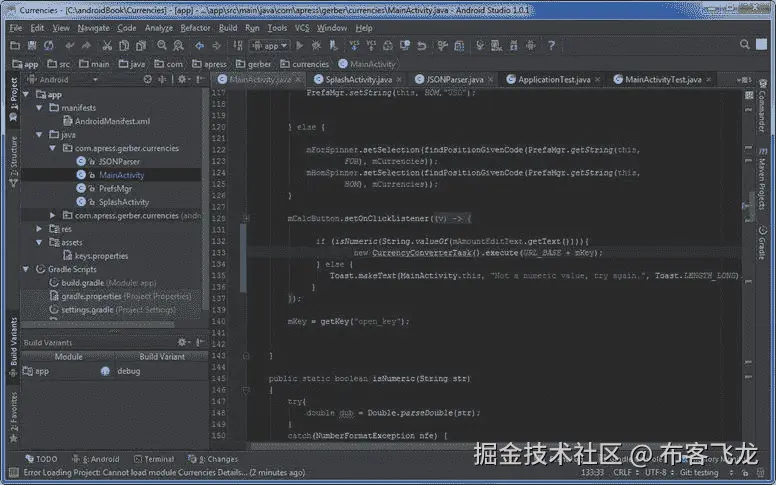Click the Replace toolbar icon
This screenshot has height=485, width=776.
(178, 46)
